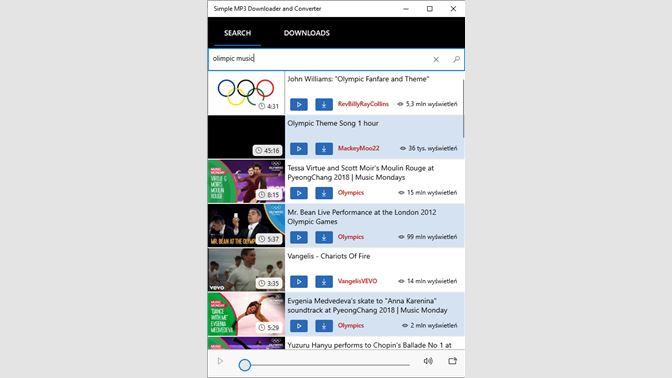This screenshot has height=378, width=672.
Task: Click title 'John Williams: "Olympic Fanfare and Theme"'
Action: [358, 79]
